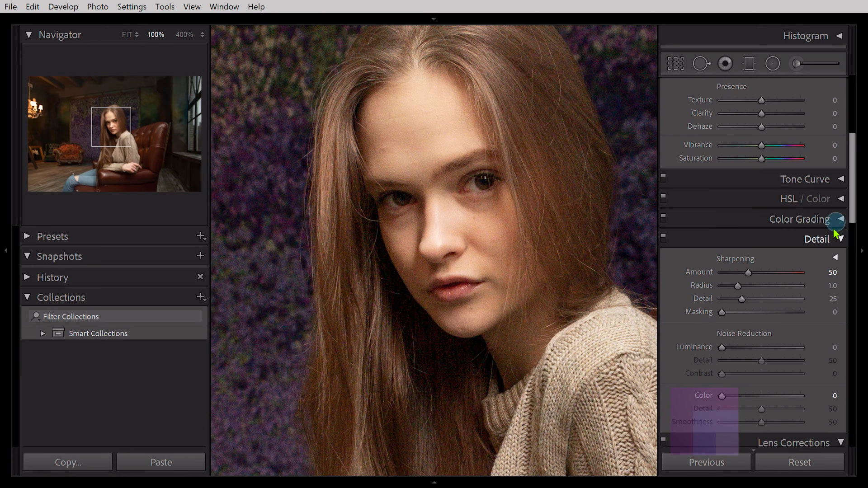This screenshot has height=488, width=868.
Task: Click the Smart Collections set icon
Action: 58,333
